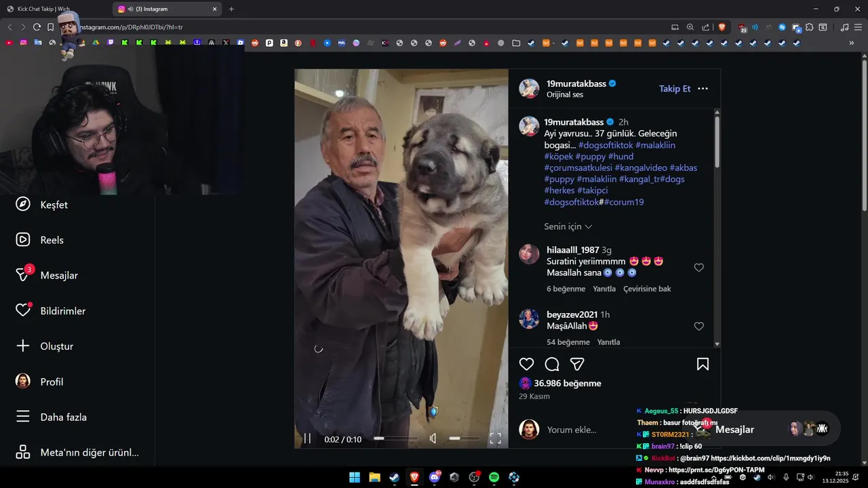Reload the page with browser refresh

pyautogui.click(x=37, y=27)
